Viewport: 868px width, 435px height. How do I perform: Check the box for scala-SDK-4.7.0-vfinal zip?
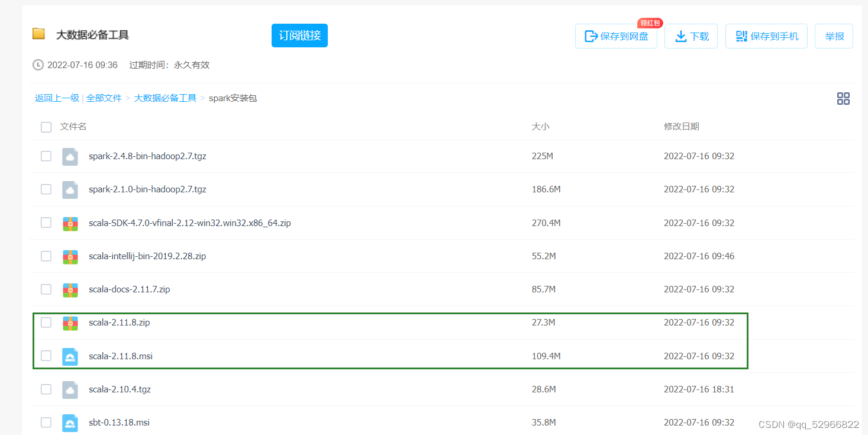click(46, 223)
